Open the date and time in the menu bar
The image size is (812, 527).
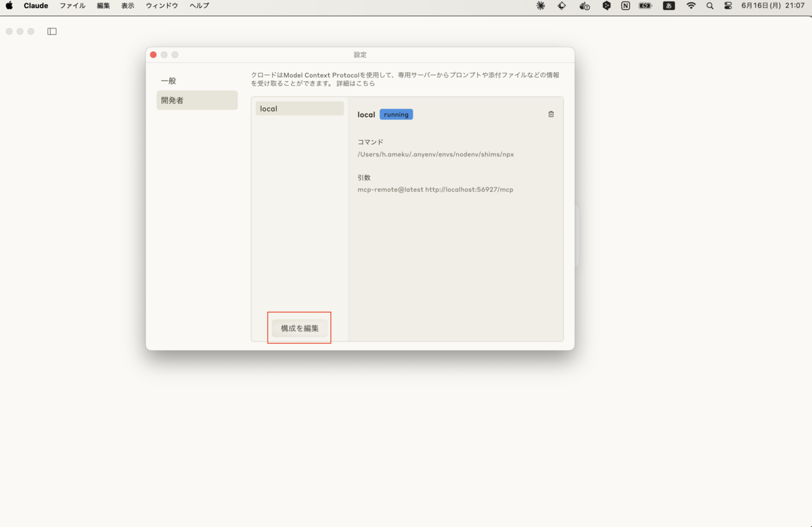(773, 5)
